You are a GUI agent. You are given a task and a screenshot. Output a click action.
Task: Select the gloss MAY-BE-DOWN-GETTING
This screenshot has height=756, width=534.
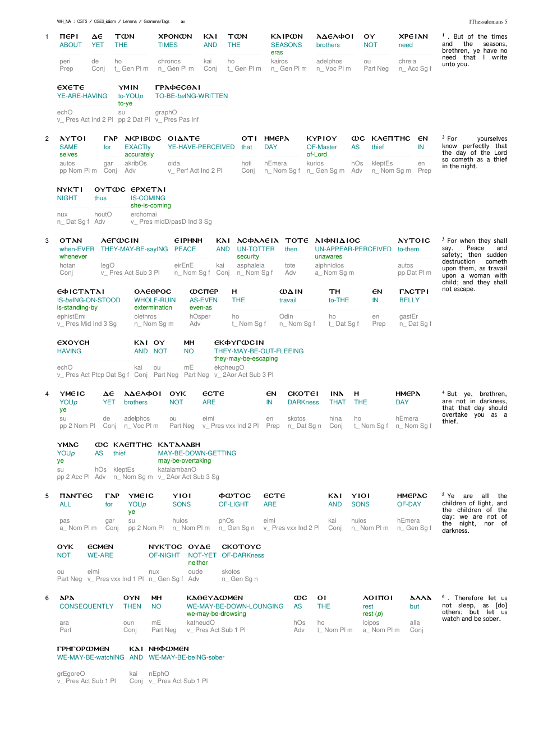197,453
